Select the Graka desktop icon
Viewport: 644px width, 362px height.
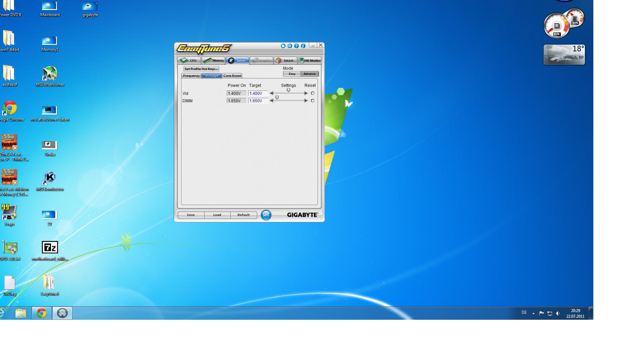click(50, 149)
